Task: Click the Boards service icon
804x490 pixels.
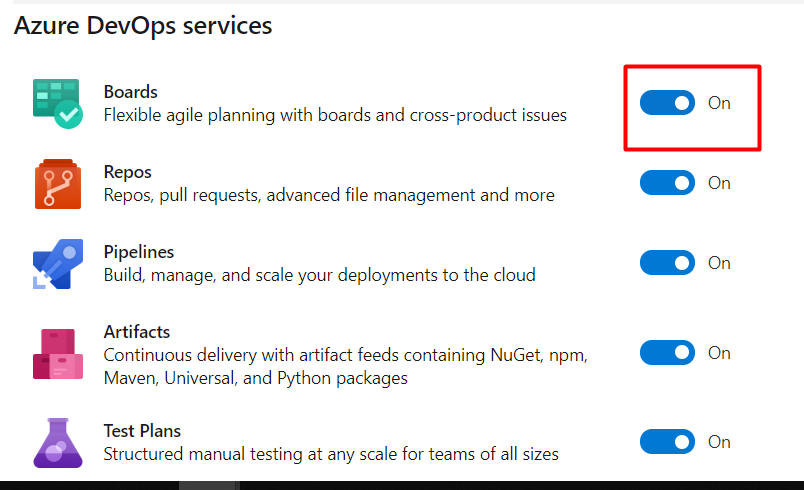Action: (x=57, y=103)
